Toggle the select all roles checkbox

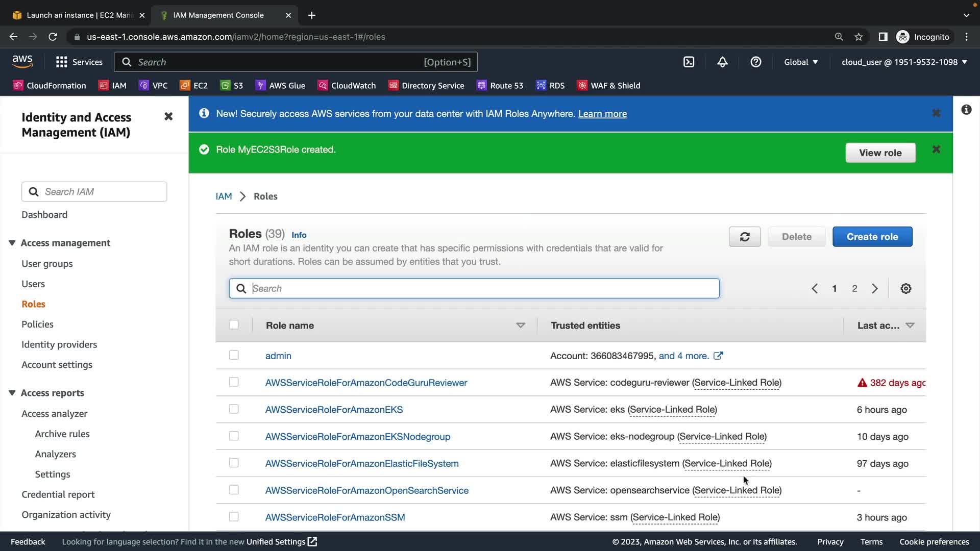pos(234,325)
